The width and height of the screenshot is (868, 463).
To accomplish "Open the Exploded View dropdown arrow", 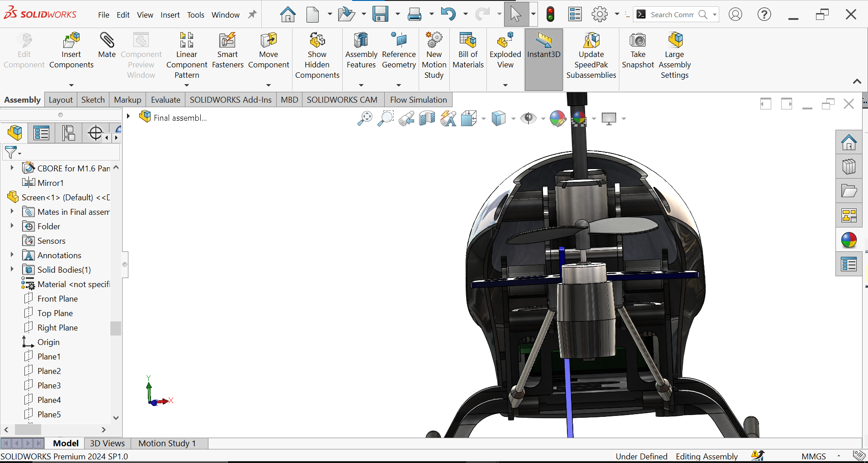I will point(505,85).
